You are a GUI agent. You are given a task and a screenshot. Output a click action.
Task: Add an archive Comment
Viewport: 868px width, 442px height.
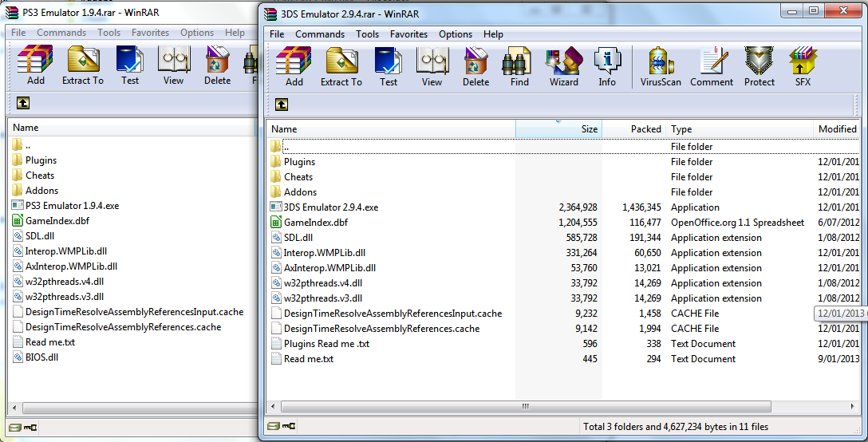712,66
